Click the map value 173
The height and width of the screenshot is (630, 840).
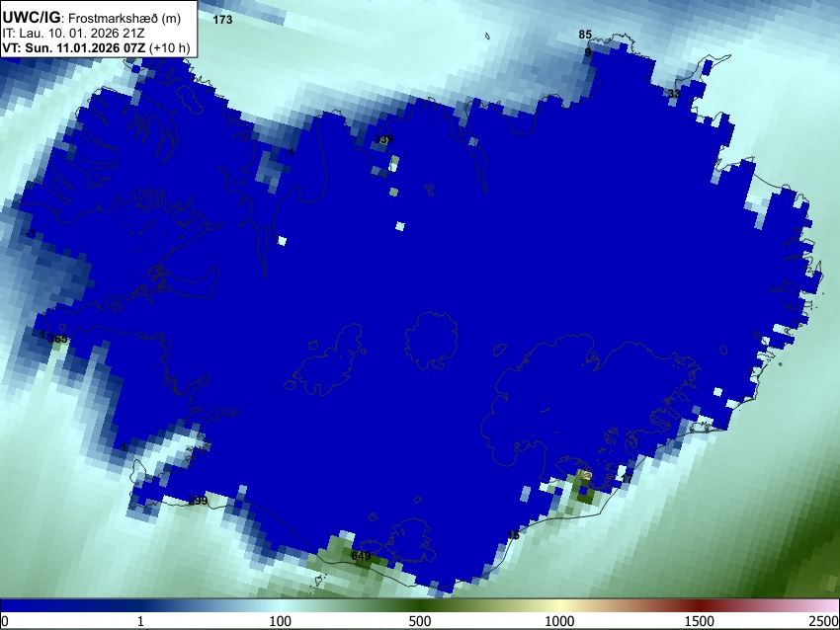coord(223,20)
